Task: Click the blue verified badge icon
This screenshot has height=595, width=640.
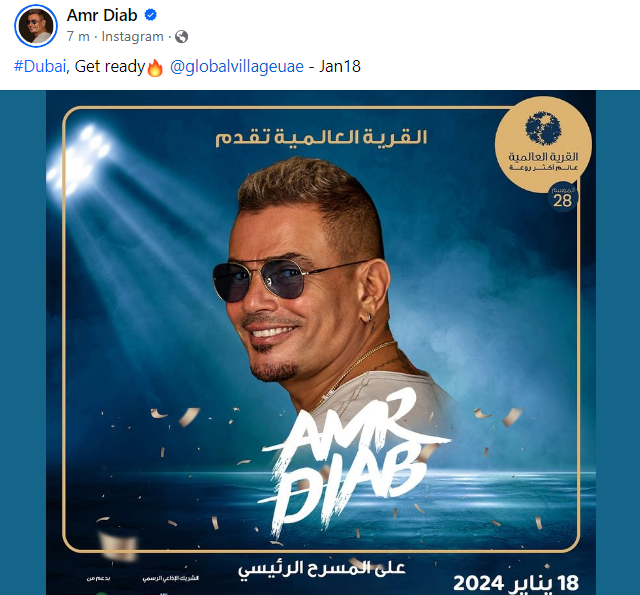Action: point(151,15)
